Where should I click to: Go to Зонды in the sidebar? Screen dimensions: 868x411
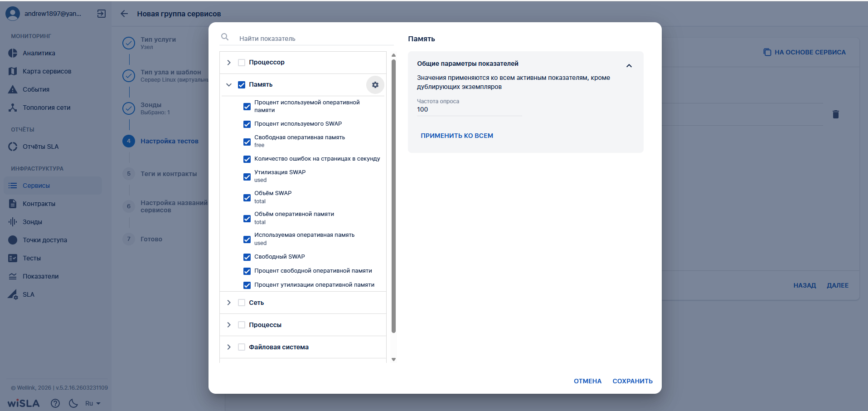point(32,222)
